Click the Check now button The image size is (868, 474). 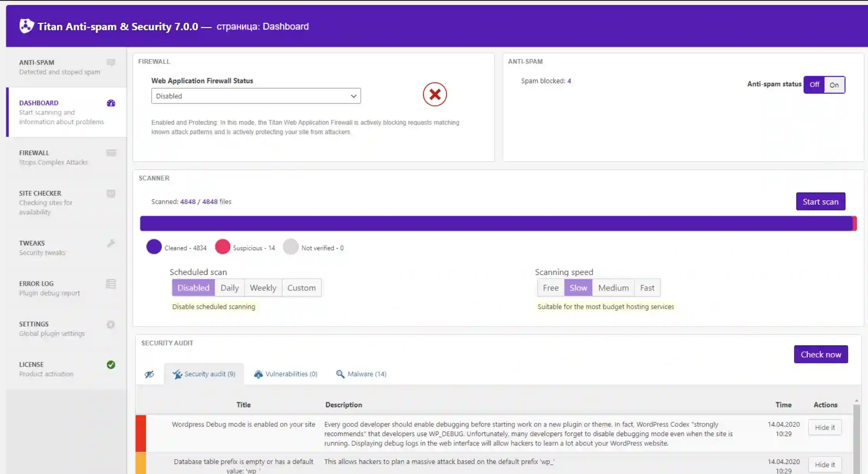pos(821,354)
